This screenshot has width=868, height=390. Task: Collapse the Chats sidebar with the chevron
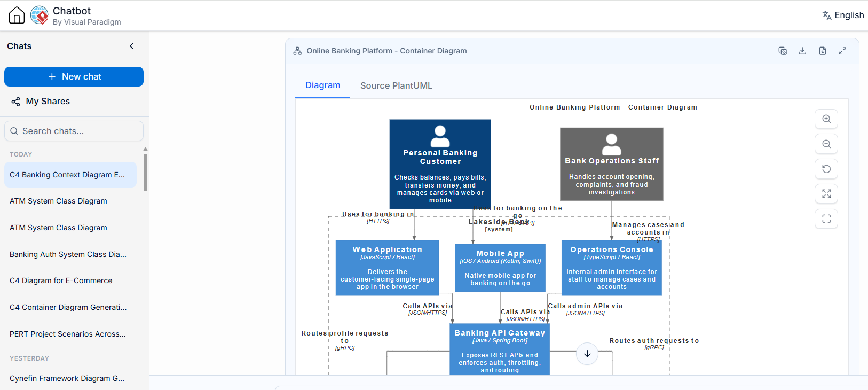(x=131, y=46)
